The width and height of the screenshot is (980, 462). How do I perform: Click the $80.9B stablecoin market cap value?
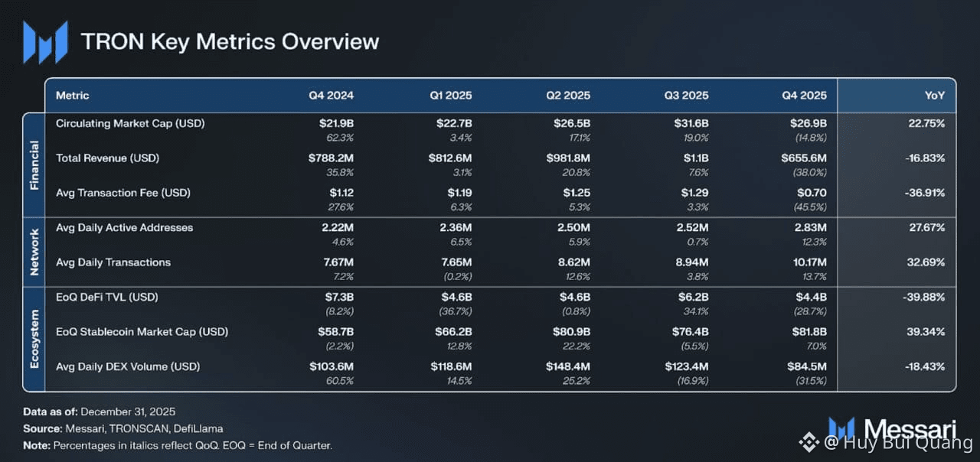coord(573,332)
